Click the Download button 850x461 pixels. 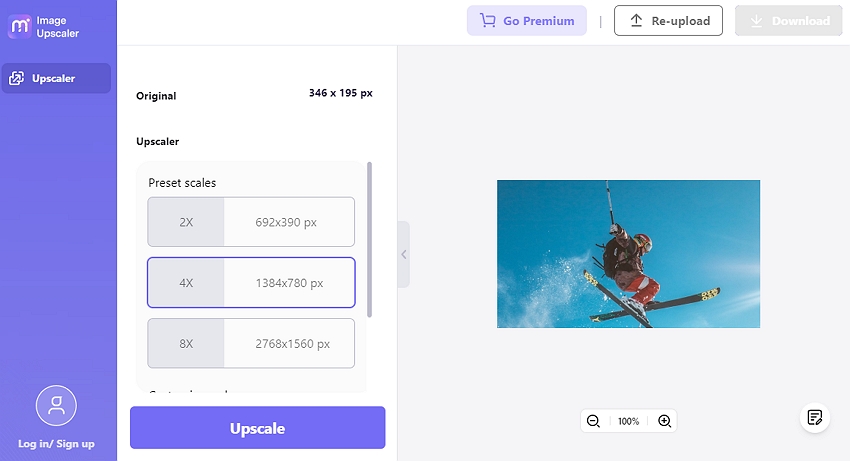[x=789, y=20]
